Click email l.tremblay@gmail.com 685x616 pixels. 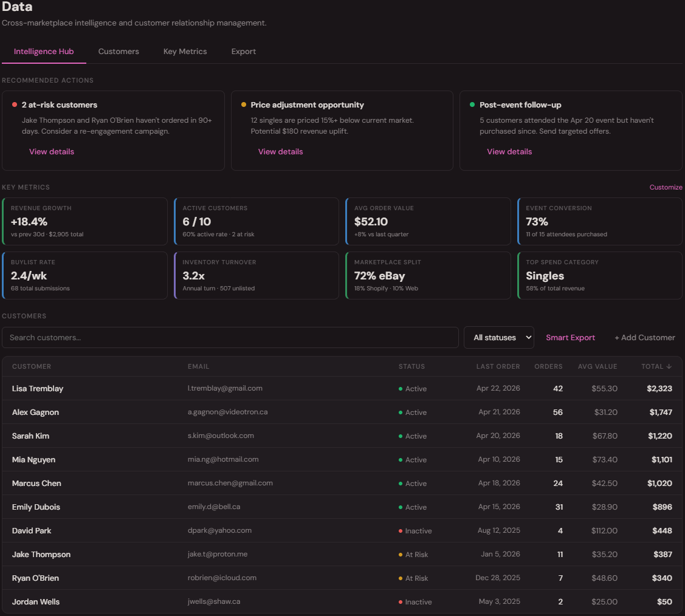pos(225,388)
